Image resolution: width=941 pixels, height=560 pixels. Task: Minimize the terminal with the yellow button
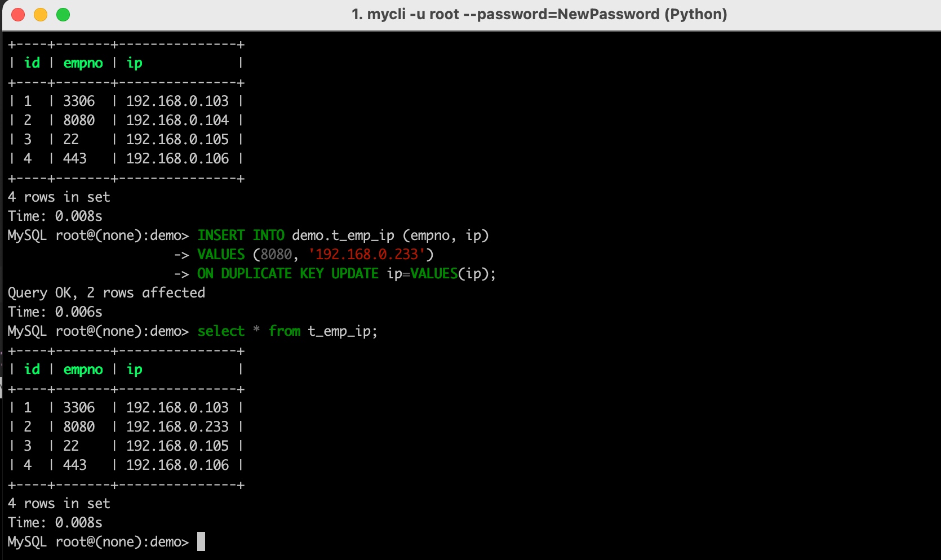click(41, 15)
